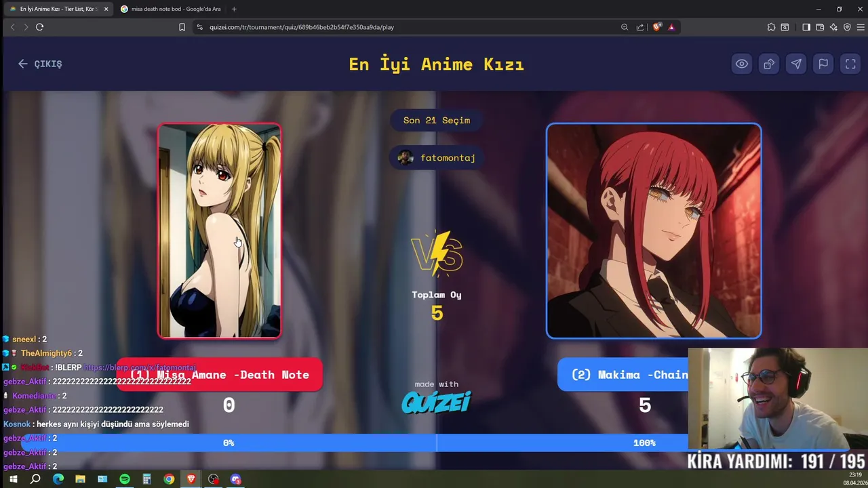Toggle the browser sidebar panel
Viewport: 868px width, 488px height.
click(806, 27)
